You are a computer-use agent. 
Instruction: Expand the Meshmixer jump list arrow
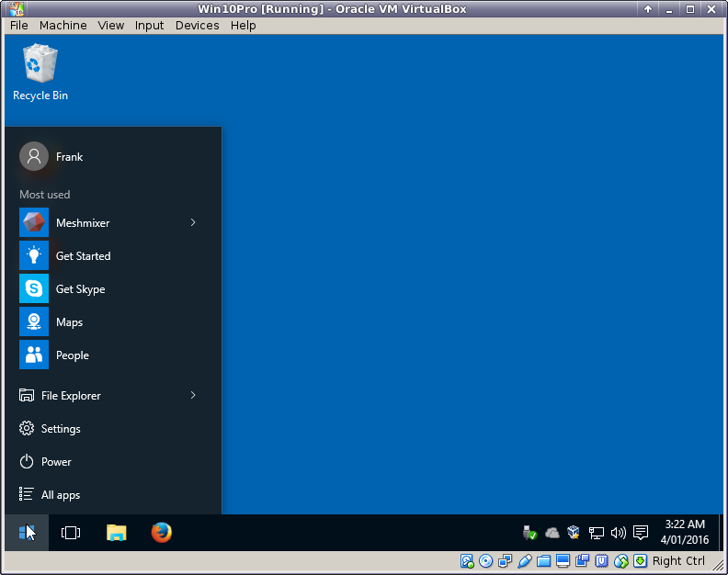(193, 223)
